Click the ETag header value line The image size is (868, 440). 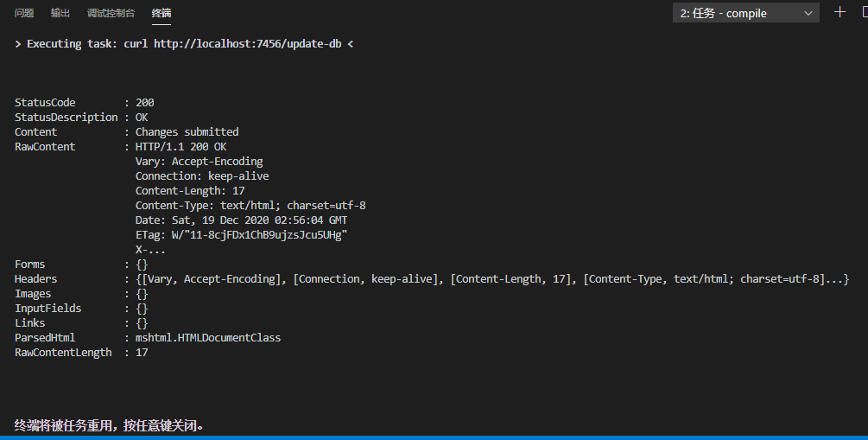coord(241,235)
